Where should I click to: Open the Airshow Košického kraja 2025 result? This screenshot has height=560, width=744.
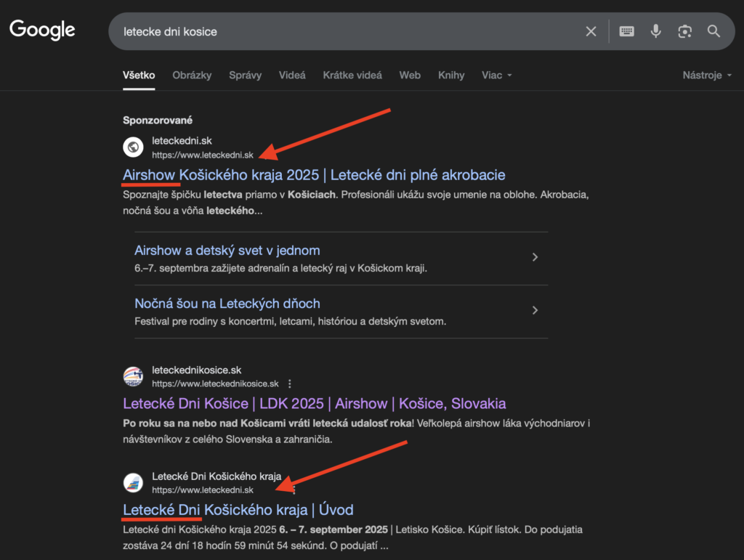pyautogui.click(x=314, y=175)
